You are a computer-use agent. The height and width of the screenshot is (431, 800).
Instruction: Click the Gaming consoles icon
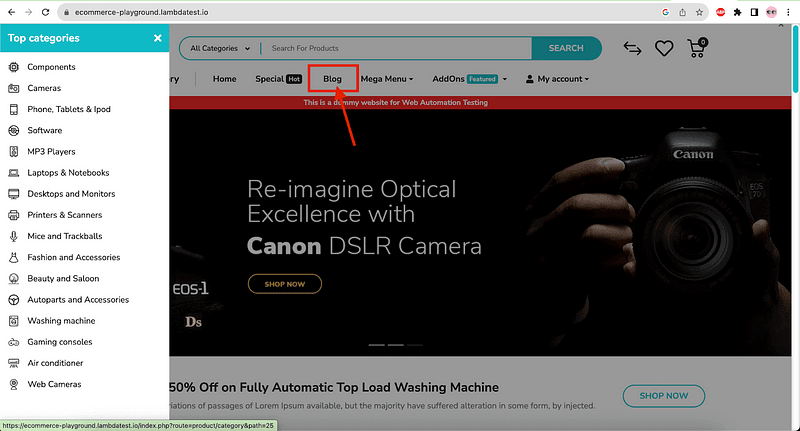click(14, 342)
